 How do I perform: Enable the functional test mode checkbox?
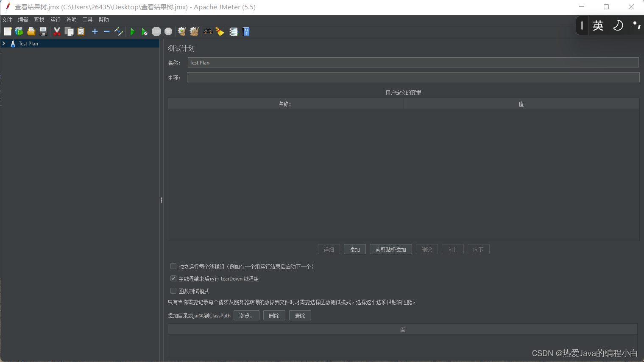pos(173,291)
